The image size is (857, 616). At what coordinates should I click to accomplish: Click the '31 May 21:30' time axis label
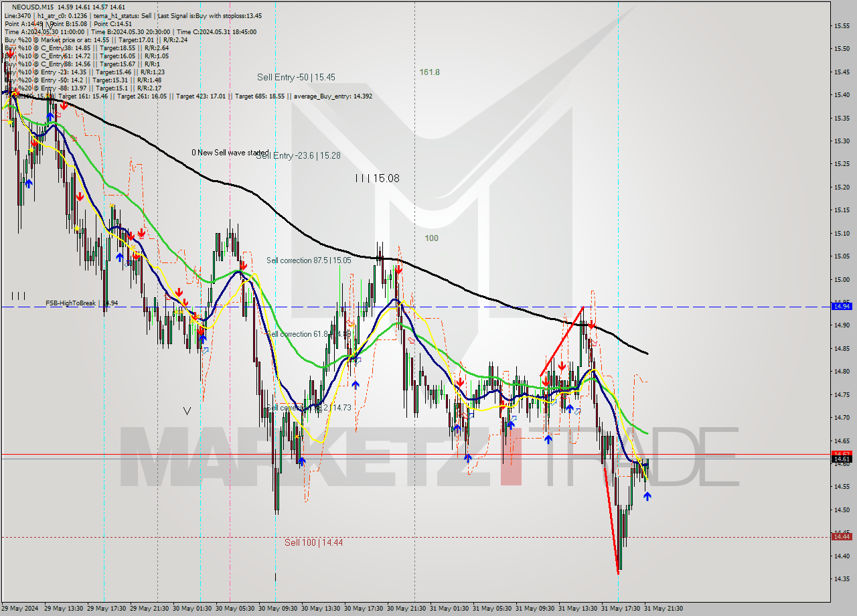point(664,609)
